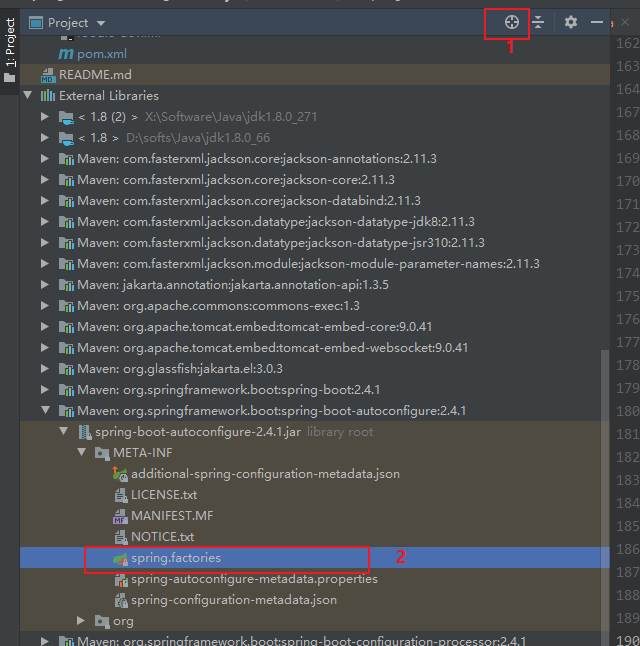Expand tomcat-embed-websocket:9.0.41 library
The image size is (640, 646).
click(45, 348)
